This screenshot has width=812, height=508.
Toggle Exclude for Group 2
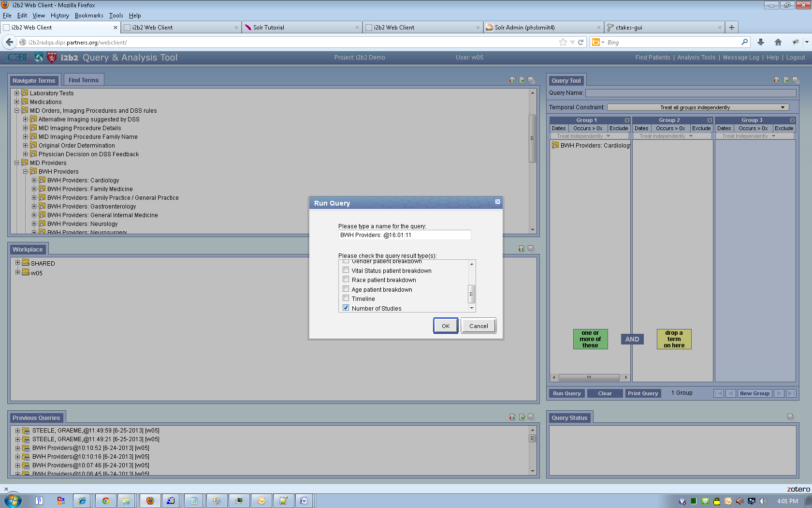point(701,128)
